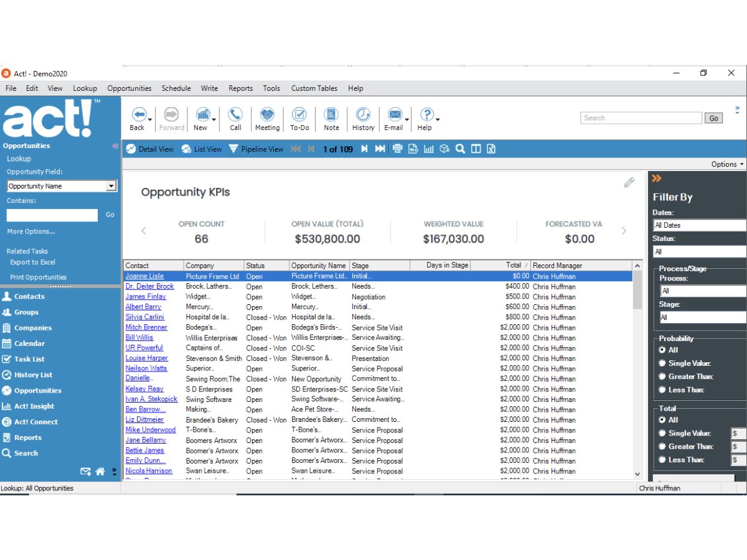Click the column layout icon in blue toolbar
This screenshot has height=560, width=747.
coord(476,149)
